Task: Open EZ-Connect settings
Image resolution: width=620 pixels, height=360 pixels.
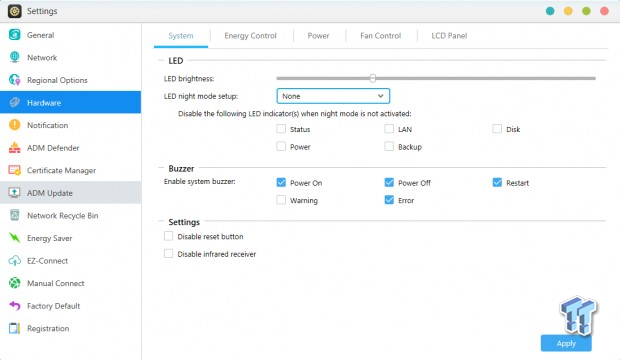Action: pyautogui.click(x=70, y=260)
